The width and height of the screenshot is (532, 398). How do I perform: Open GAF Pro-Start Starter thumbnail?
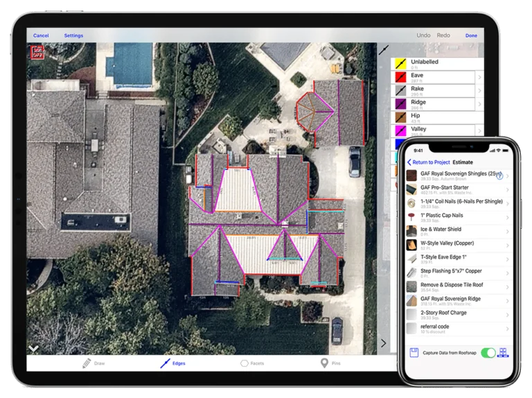click(x=411, y=189)
